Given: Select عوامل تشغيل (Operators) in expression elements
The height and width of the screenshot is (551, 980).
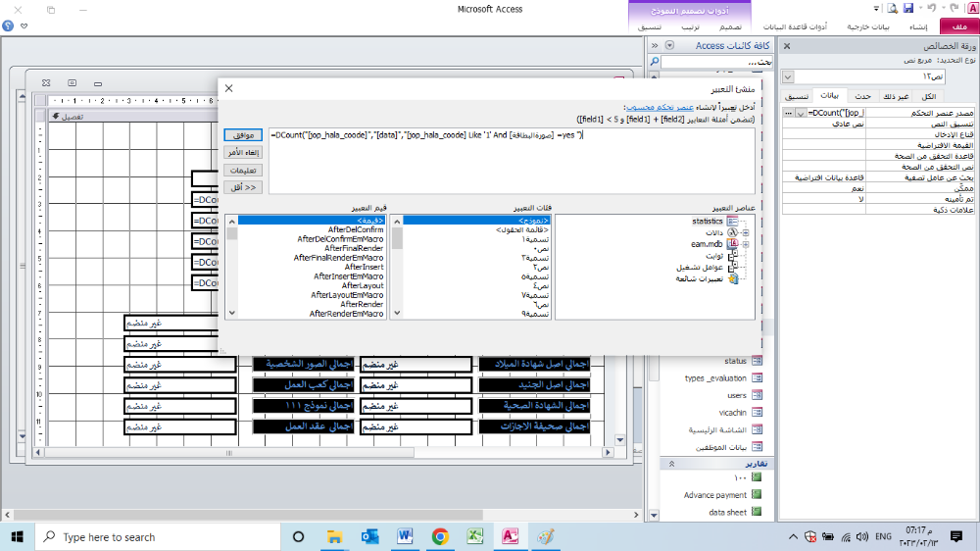Looking at the screenshot, I should 700,268.
